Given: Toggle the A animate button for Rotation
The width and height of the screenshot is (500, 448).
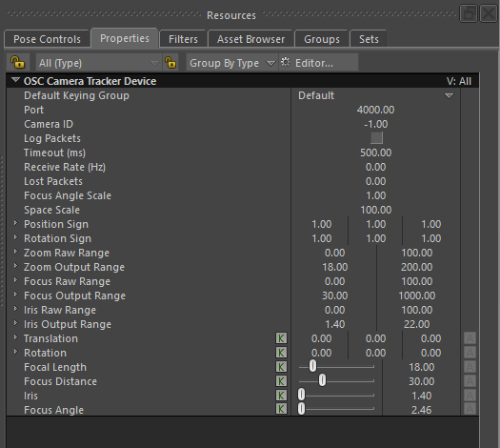Looking at the screenshot, I should point(470,353).
